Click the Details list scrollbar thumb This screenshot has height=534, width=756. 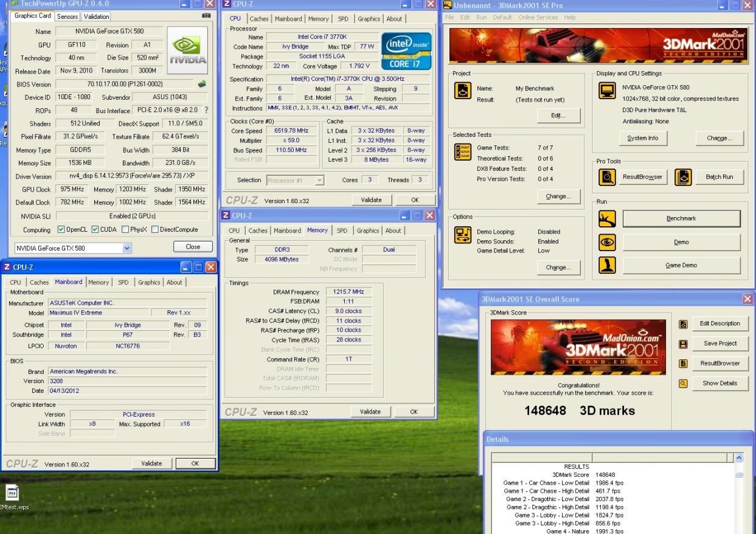(739, 475)
